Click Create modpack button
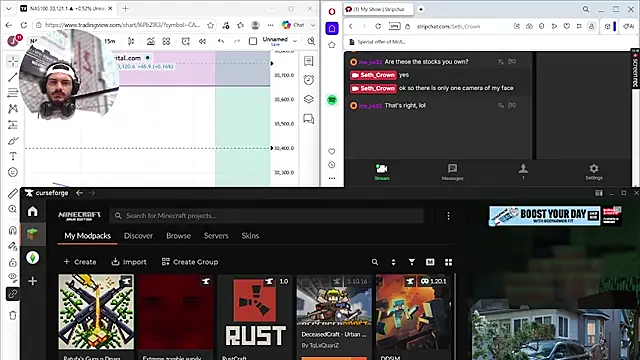The height and width of the screenshot is (360, 640). click(x=80, y=262)
